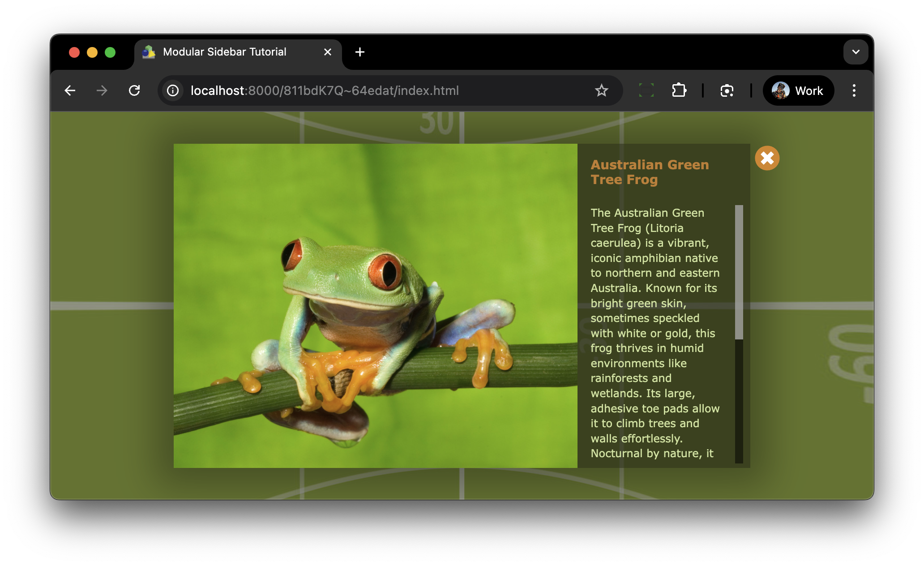Open the Work profile button
The width and height of the screenshot is (924, 566).
tap(798, 90)
